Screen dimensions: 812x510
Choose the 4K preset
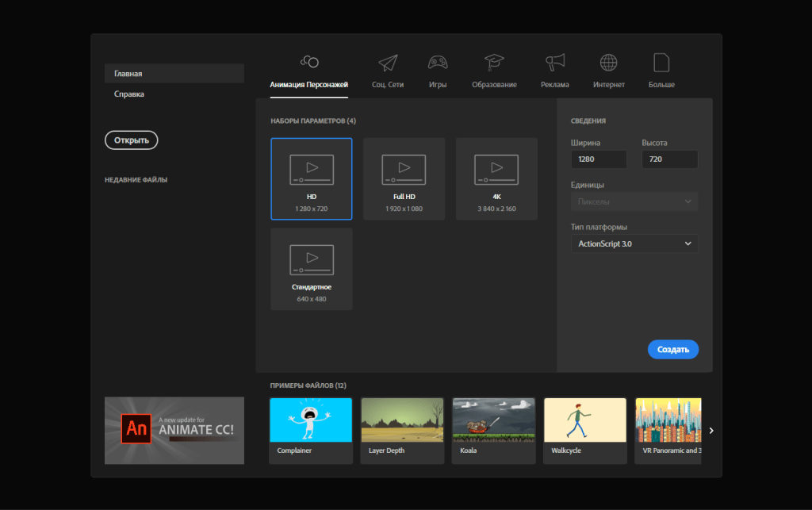[x=496, y=178]
